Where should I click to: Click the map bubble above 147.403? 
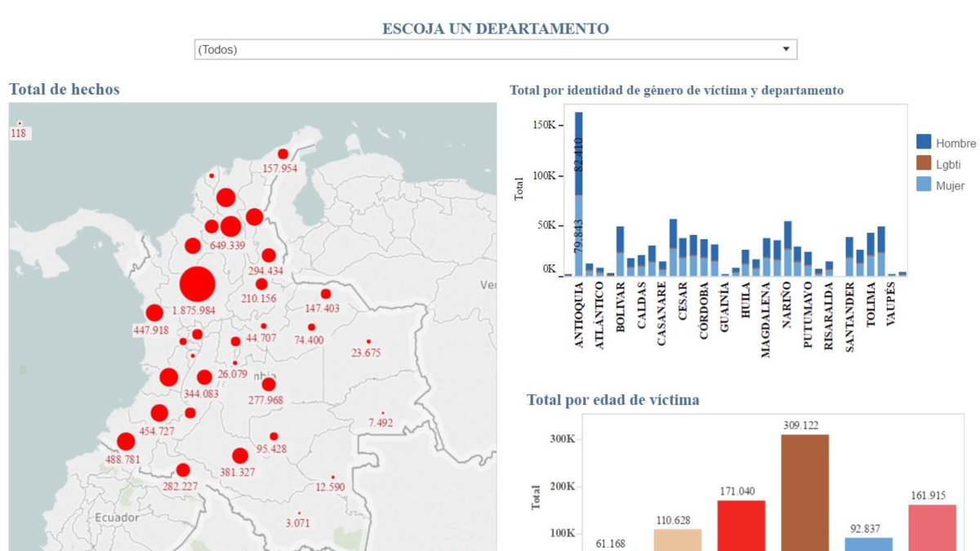326,294
